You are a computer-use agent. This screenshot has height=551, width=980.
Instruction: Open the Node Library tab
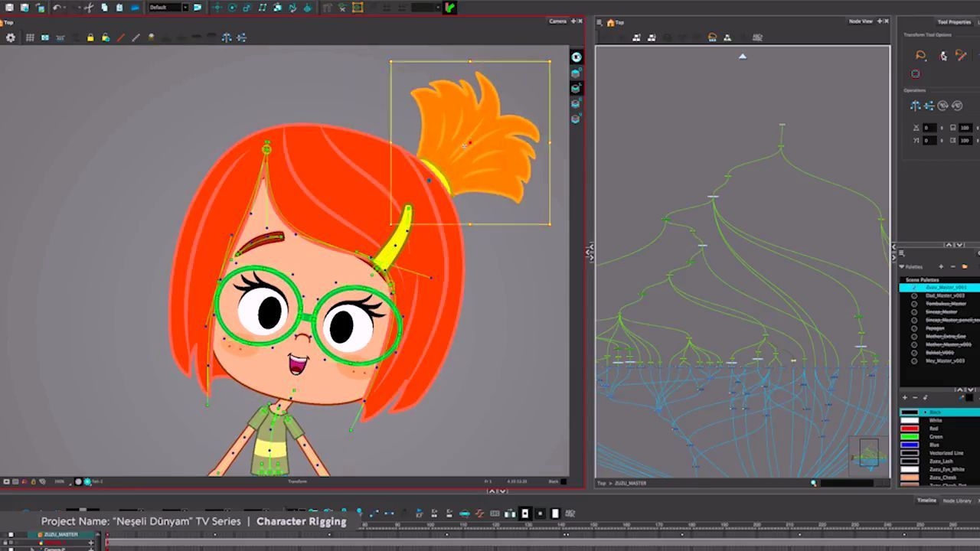tap(957, 500)
